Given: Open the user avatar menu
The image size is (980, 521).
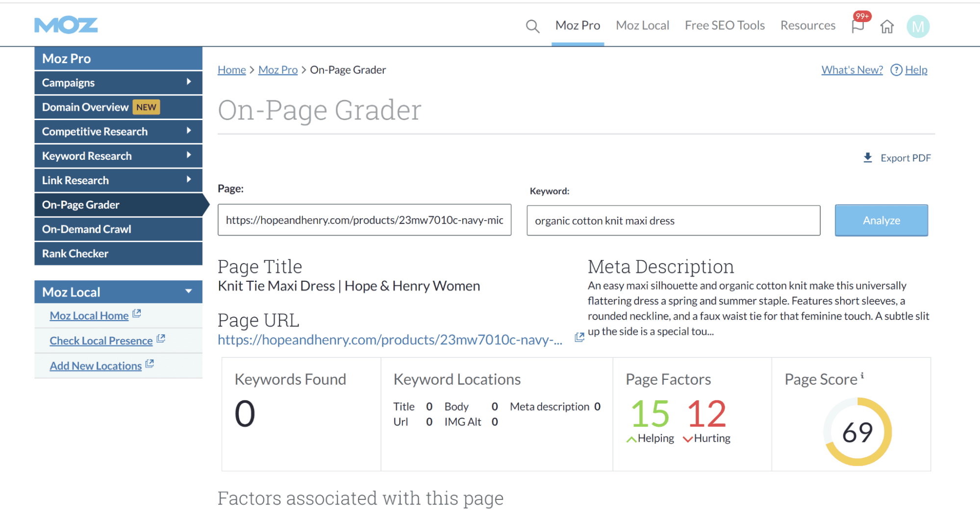Looking at the screenshot, I should [x=918, y=26].
